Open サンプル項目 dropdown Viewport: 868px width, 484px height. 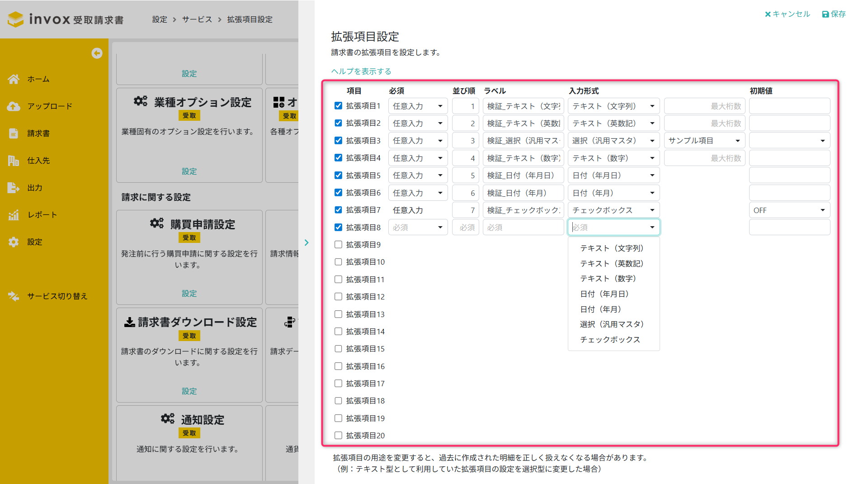coord(704,141)
